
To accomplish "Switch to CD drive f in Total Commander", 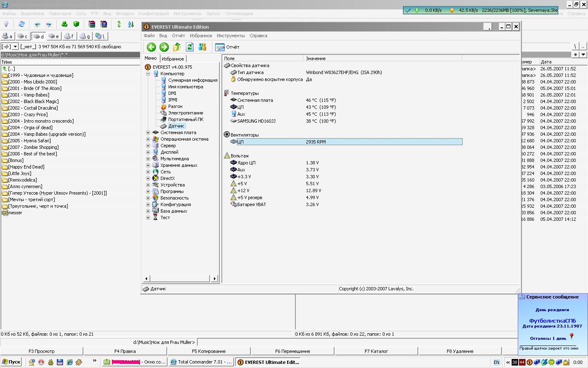I will (x=70, y=36).
